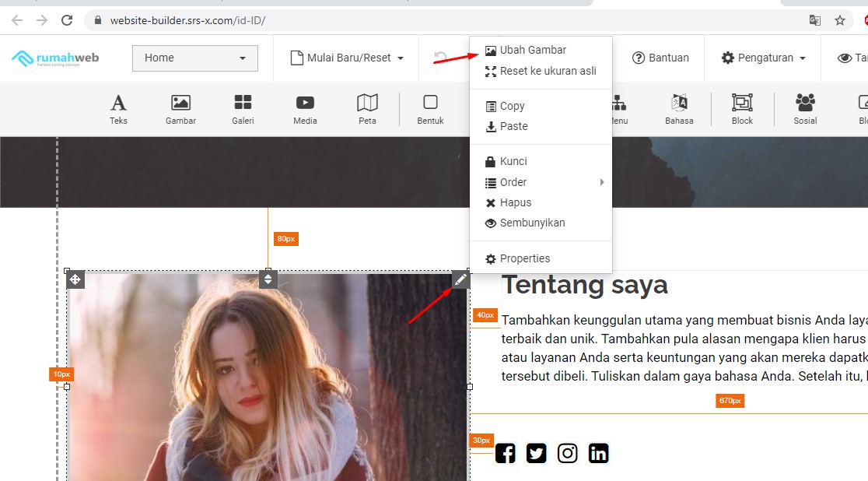Go back in browser

tap(17, 20)
